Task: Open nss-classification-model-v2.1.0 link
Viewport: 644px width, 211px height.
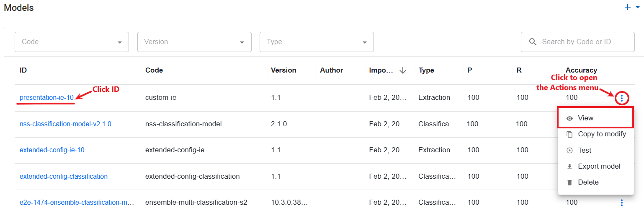Action: [65, 124]
